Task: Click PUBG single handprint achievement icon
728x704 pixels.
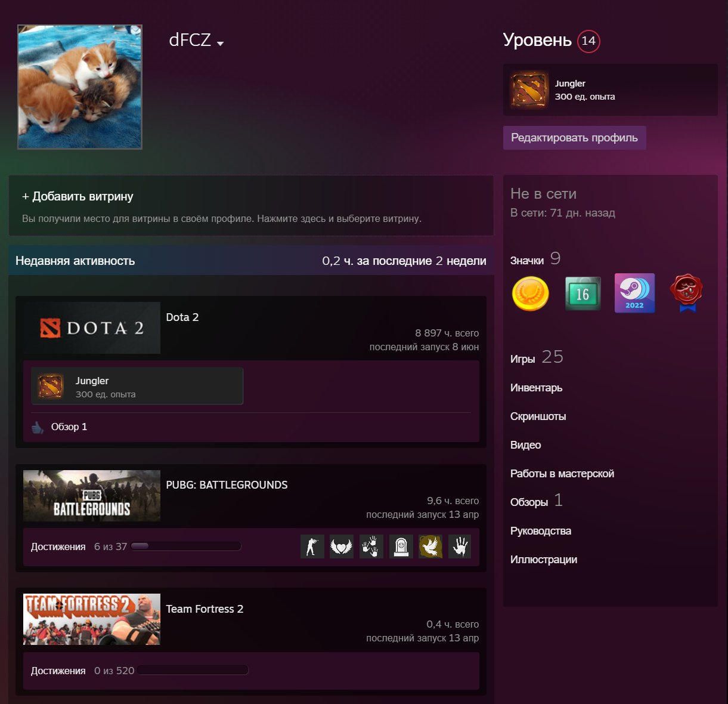Action: click(x=460, y=546)
